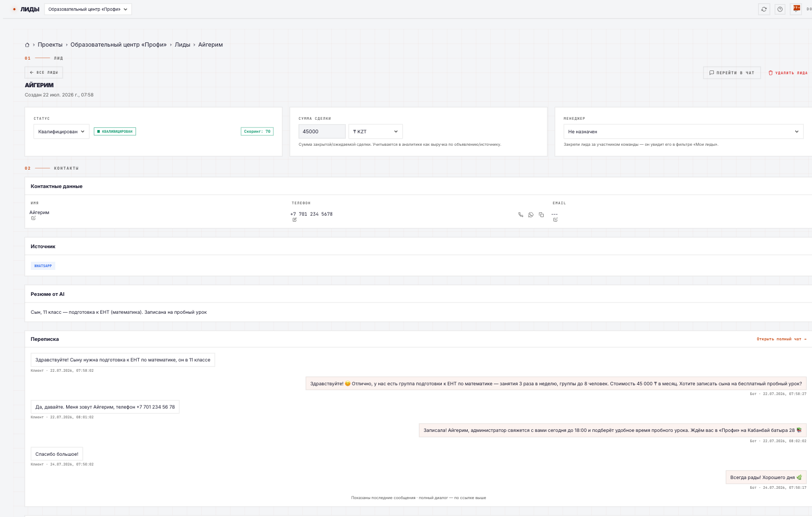Click bot reply about 45 000 ₸ cost
Image resolution: width=812 pixels, height=517 pixels.
tap(556, 384)
